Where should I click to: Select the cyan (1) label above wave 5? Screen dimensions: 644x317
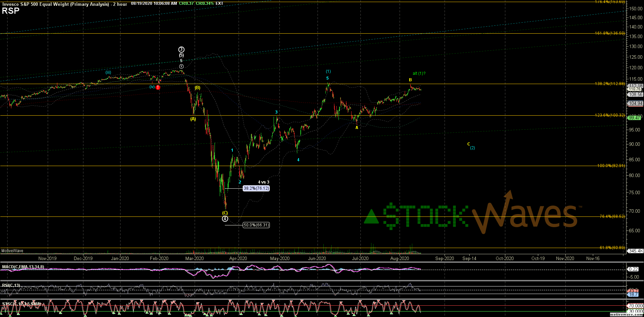tap(328, 71)
